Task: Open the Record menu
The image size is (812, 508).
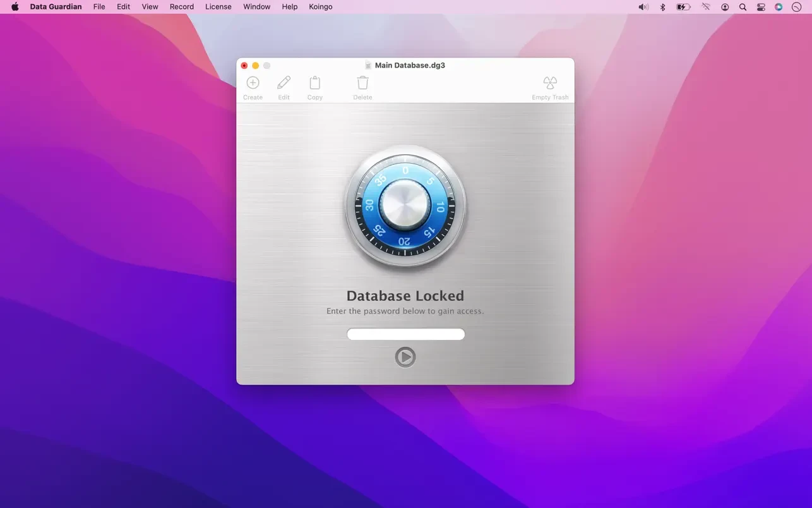Action: tap(182, 7)
